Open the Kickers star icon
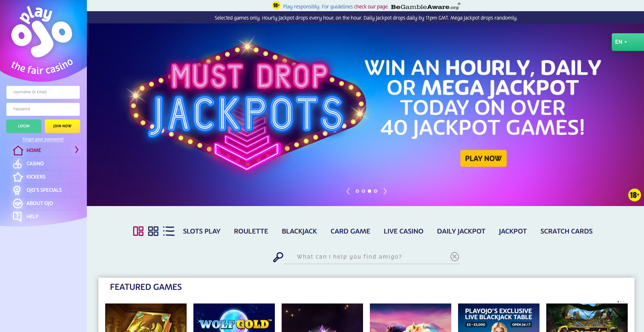Screen dimensions: 644x332 pos(18,177)
